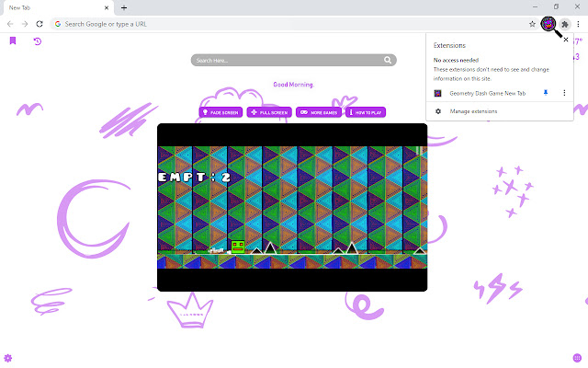588x368 pixels.
Task: Close the Extensions popup
Action: click(x=566, y=40)
